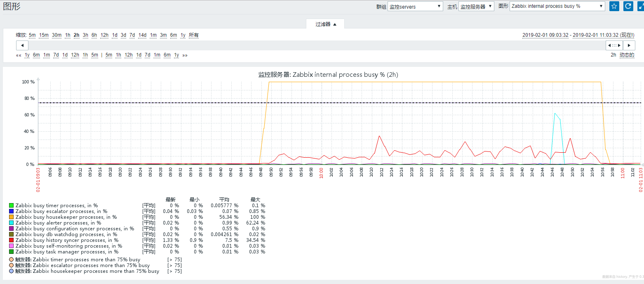
Task: Click the Zabbix escalator processes trigger icon
Action: click(x=10, y=265)
